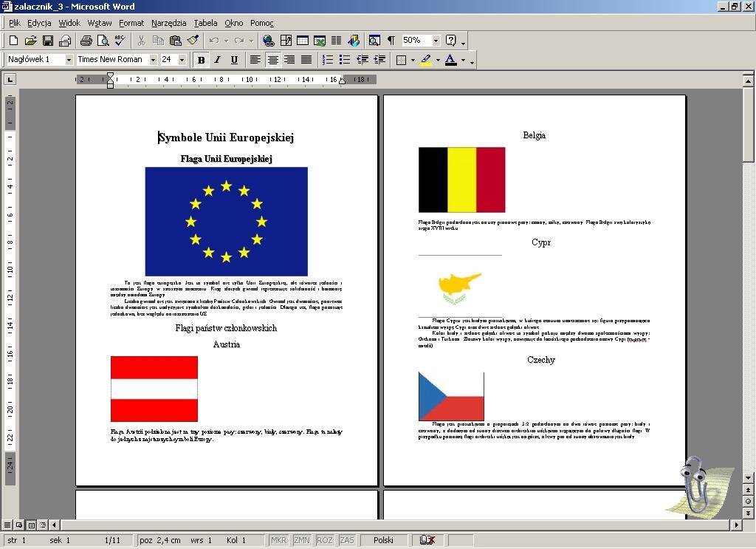
Task: Set right text alignment
Action: 289,60
